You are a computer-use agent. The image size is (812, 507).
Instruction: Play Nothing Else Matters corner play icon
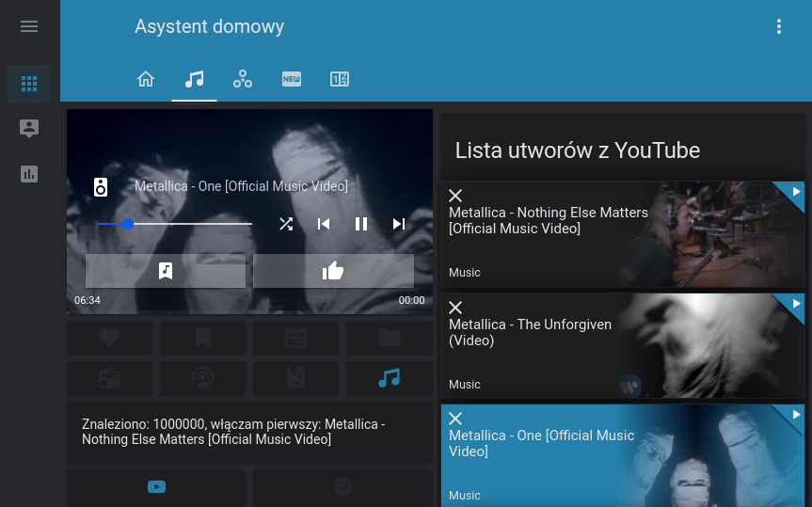[x=795, y=192]
